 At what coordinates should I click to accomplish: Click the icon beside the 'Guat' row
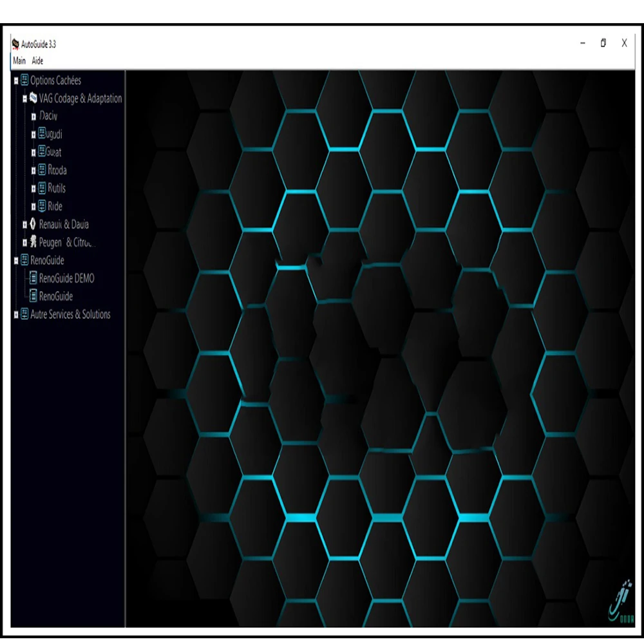tap(42, 151)
